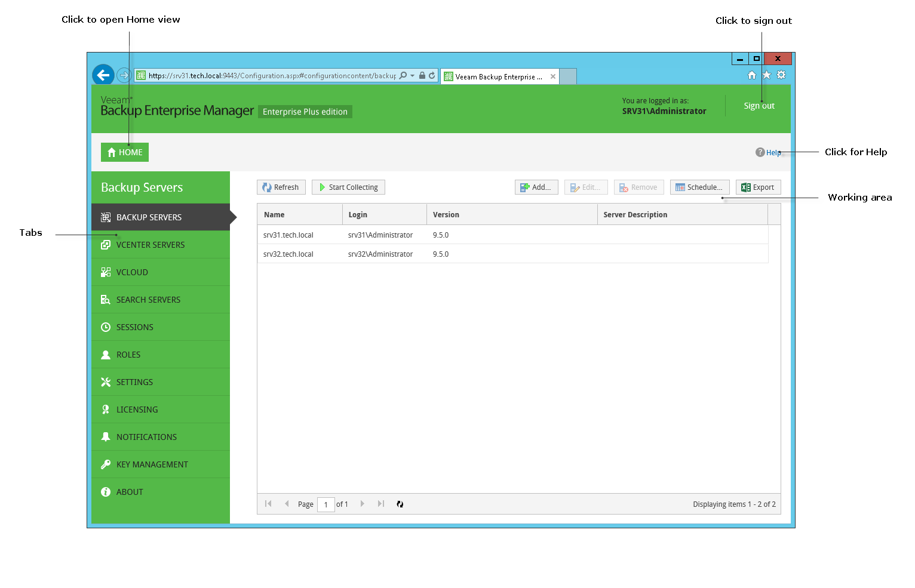Image resolution: width=915 pixels, height=588 pixels.
Task: Click the address bar reload icon
Action: [x=432, y=75]
